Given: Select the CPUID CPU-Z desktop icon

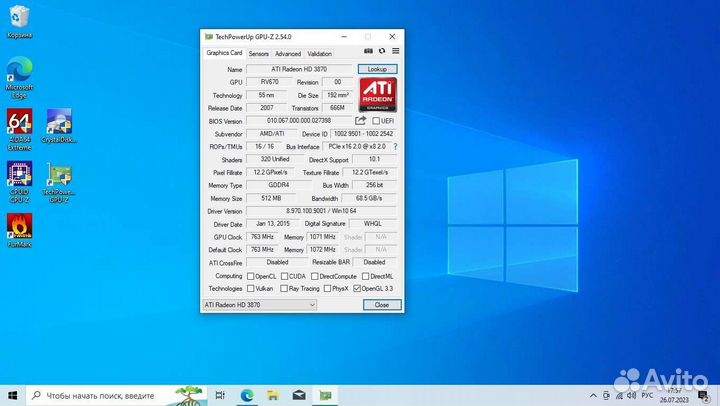Looking at the screenshot, I should coord(19,182).
